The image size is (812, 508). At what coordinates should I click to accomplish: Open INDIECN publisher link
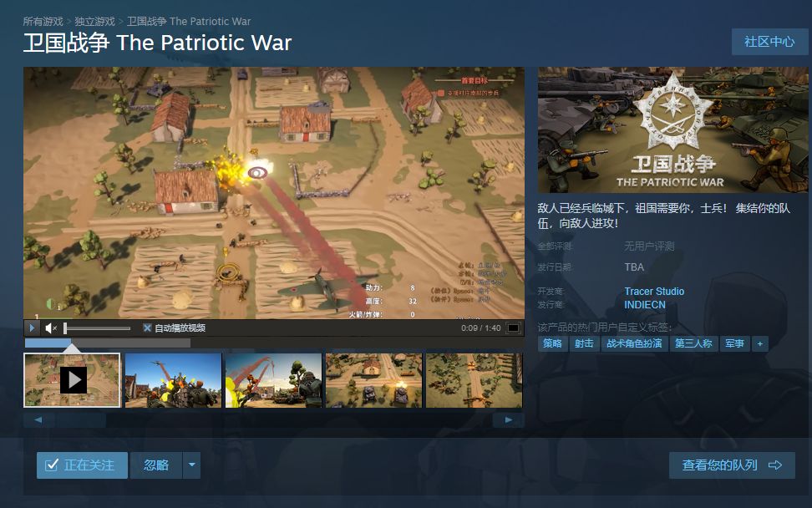point(645,304)
